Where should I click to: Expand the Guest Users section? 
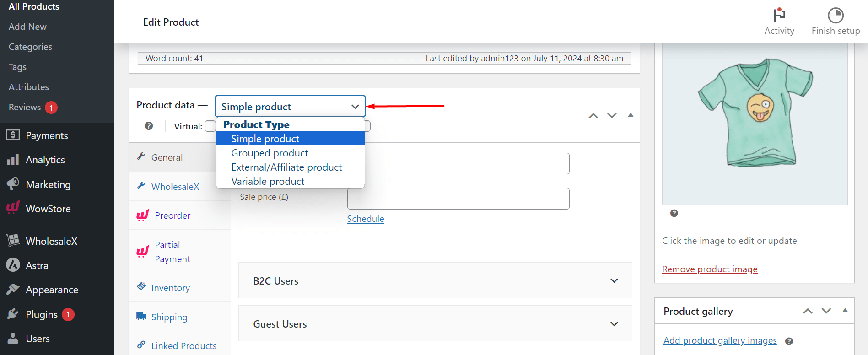(x=614, y=324)
